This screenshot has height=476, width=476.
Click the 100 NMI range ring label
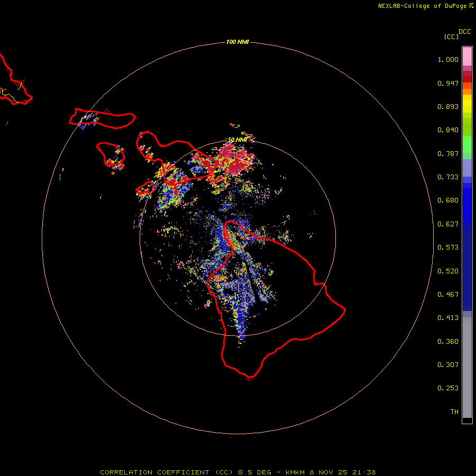[237, 42]
